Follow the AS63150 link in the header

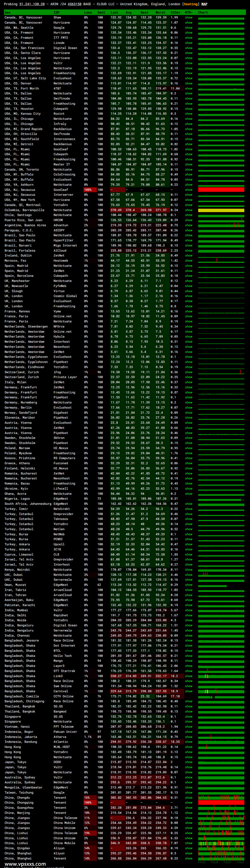pos(74,4)
